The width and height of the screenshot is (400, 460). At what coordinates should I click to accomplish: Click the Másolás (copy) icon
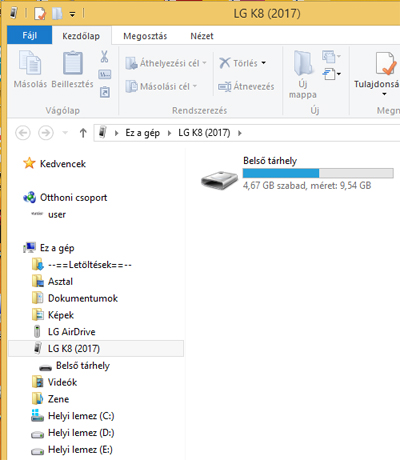pyautogui.click(x=30, y=62)
